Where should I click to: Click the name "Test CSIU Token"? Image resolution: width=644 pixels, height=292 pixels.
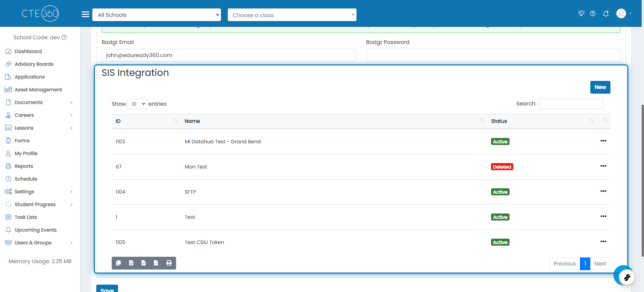pos(204,242)
